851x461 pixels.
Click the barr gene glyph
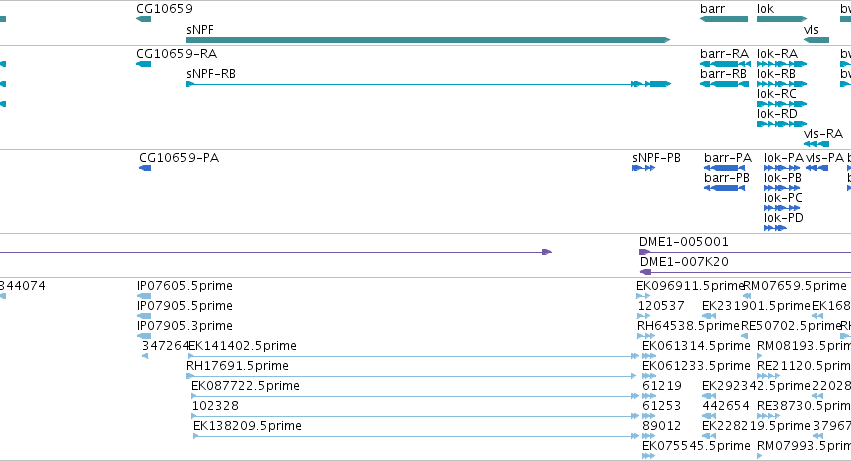coord(723,19)
